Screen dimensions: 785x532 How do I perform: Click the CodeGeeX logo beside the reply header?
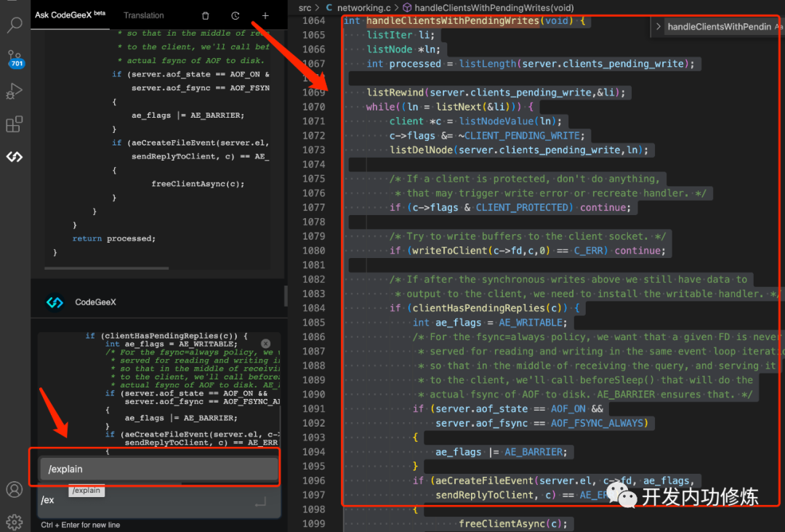(55, 302)
